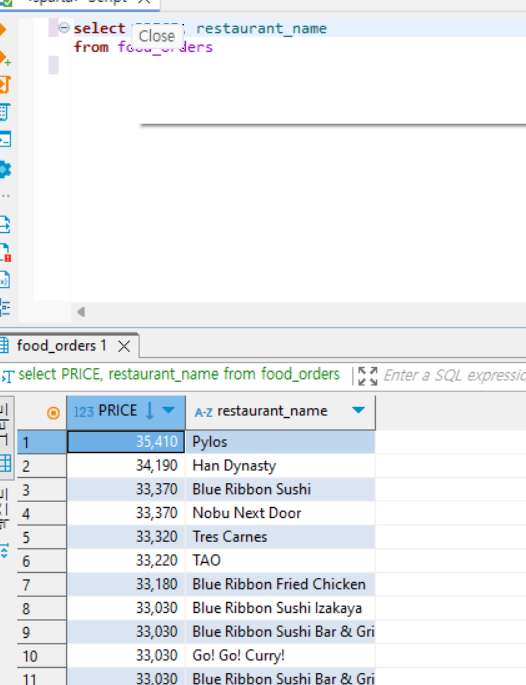
Task: Select row header 2
Action: [x=42, y=466]
